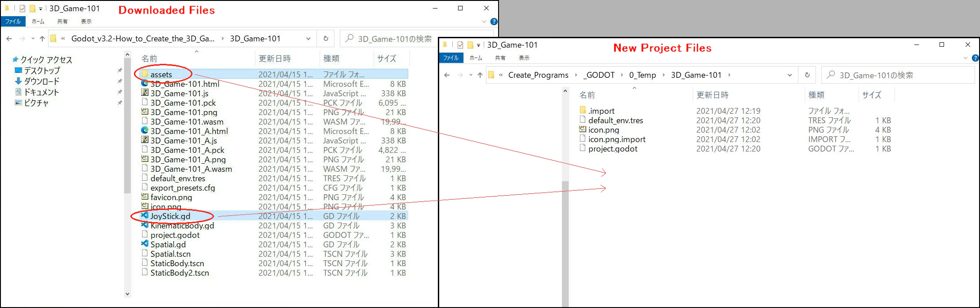980x308 pixels.
Task: Navigate to 0_Temp in the right address bar
Action: pyautogui.click(x=642, y=75)
